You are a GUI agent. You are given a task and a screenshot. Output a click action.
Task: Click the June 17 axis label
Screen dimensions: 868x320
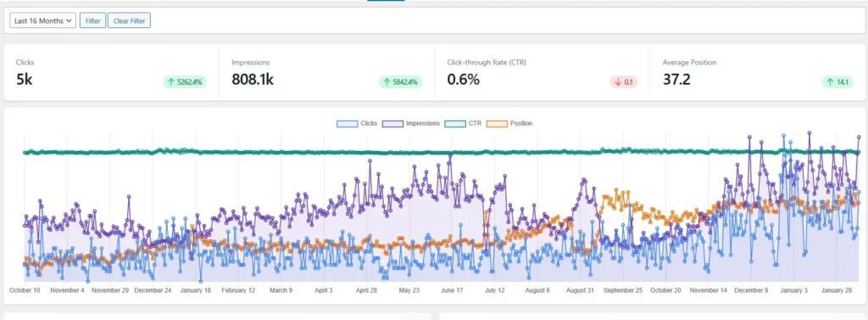click(452, 290)
